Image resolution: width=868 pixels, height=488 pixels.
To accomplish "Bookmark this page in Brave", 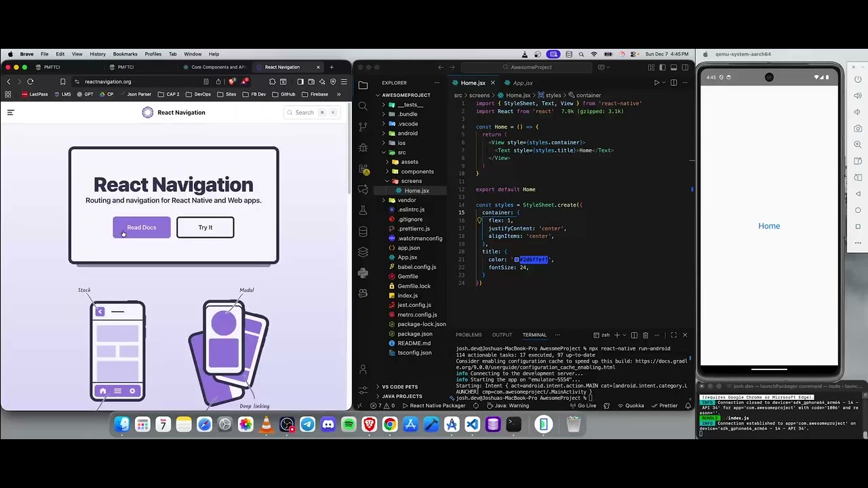I will pos(62,81).
